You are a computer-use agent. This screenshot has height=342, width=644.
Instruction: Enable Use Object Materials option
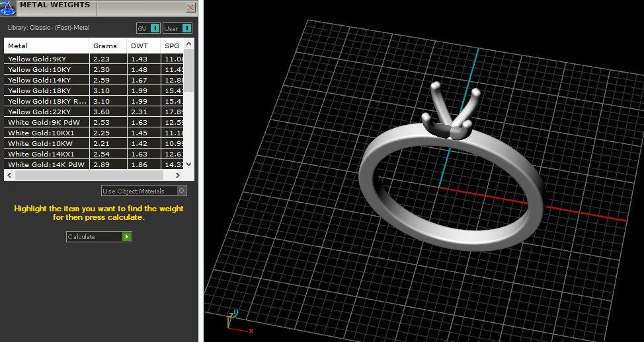tap(144, 191)
